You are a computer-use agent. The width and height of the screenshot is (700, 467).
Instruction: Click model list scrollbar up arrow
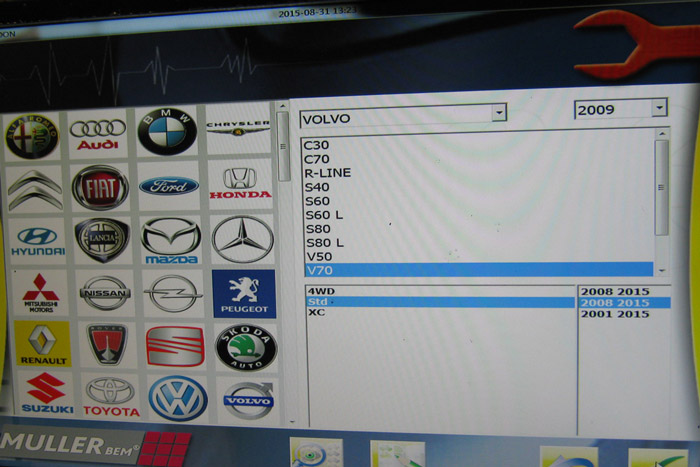[662, 134]
